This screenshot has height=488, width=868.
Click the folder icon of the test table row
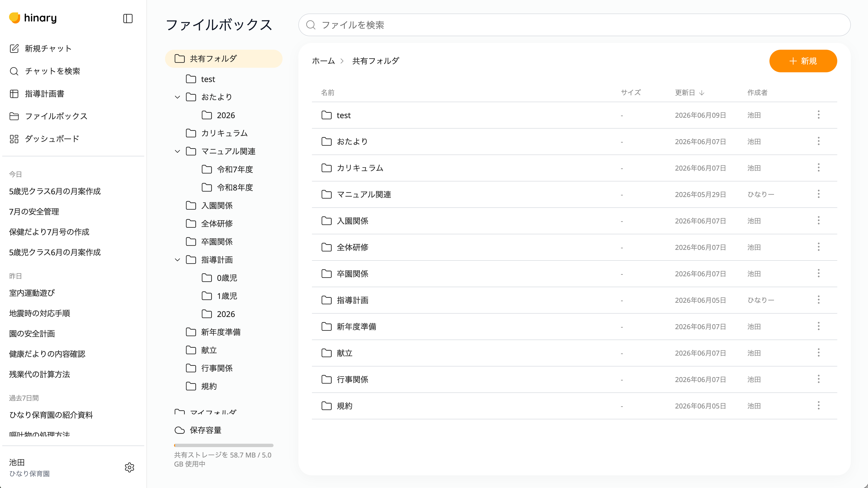point(326,115)
